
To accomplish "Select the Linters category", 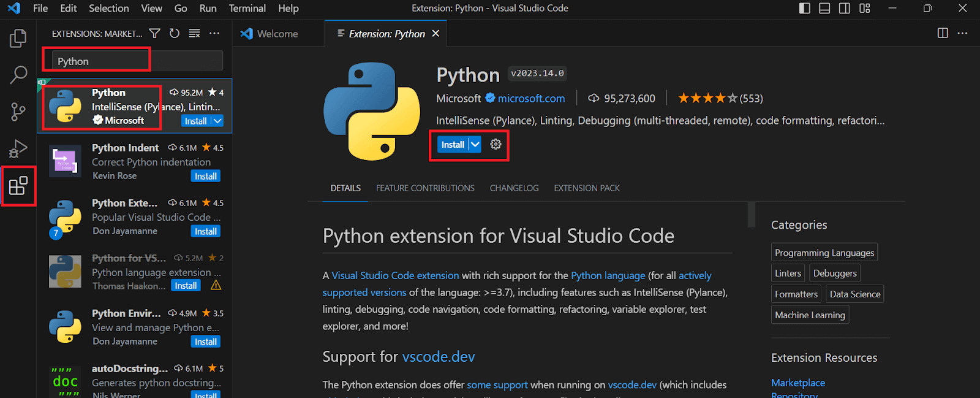I will [788, 273].
